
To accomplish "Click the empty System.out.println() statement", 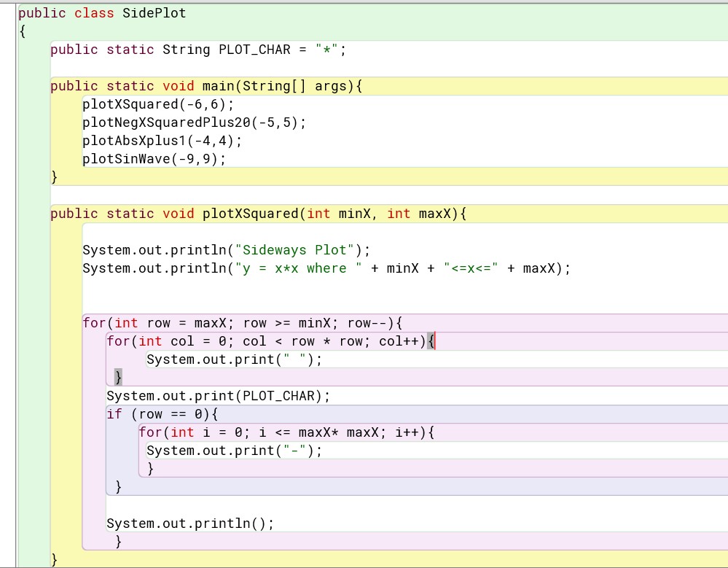I will click(189, 523).
